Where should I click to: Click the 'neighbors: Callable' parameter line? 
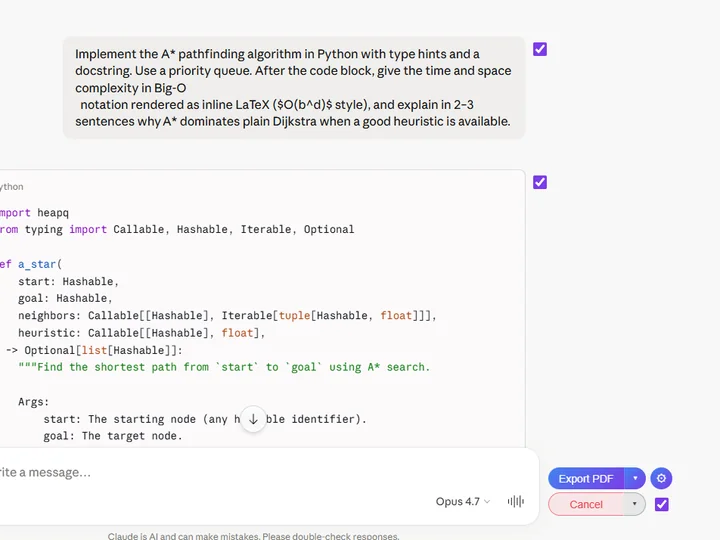[227, 315]
